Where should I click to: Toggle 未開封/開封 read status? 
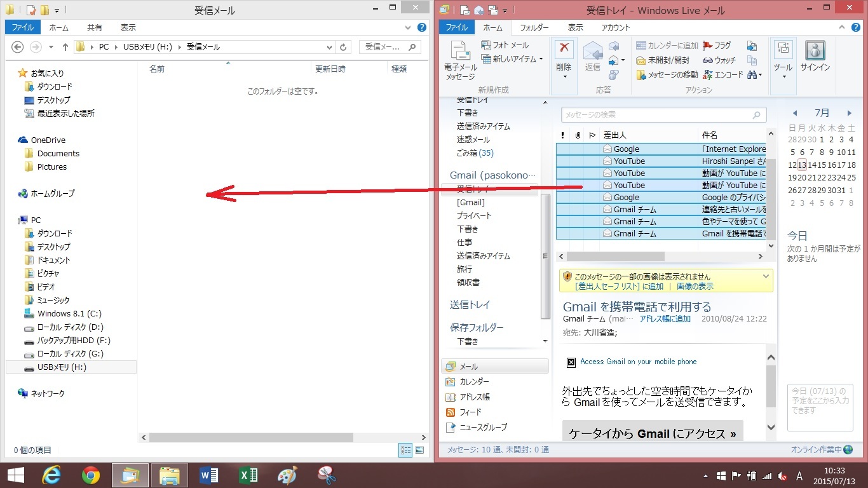click(x=663, y=60)
